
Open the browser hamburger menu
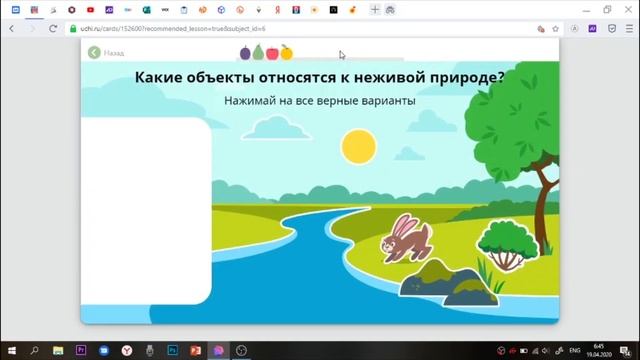[629, 29]
